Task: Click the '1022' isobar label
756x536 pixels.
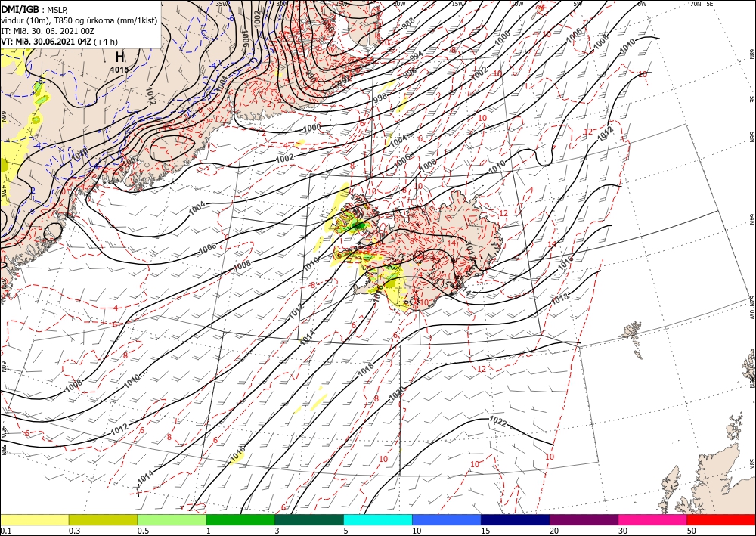Action: (497, 421)
